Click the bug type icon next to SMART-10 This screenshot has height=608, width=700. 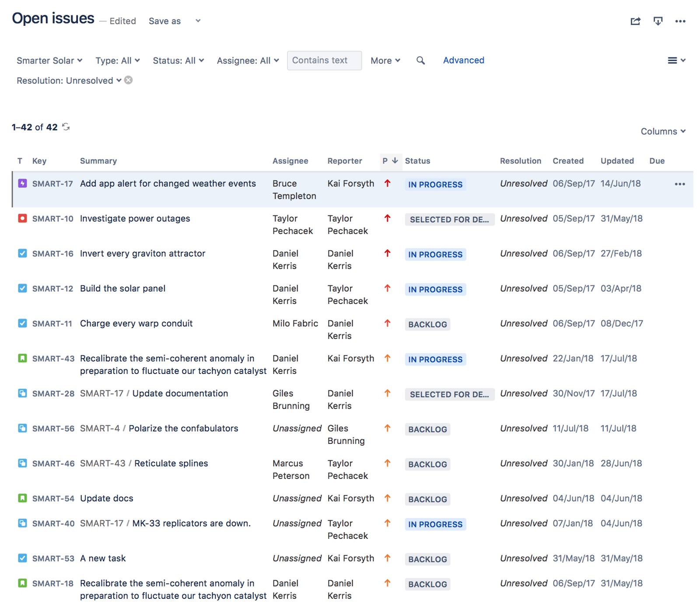click(22, 218)
